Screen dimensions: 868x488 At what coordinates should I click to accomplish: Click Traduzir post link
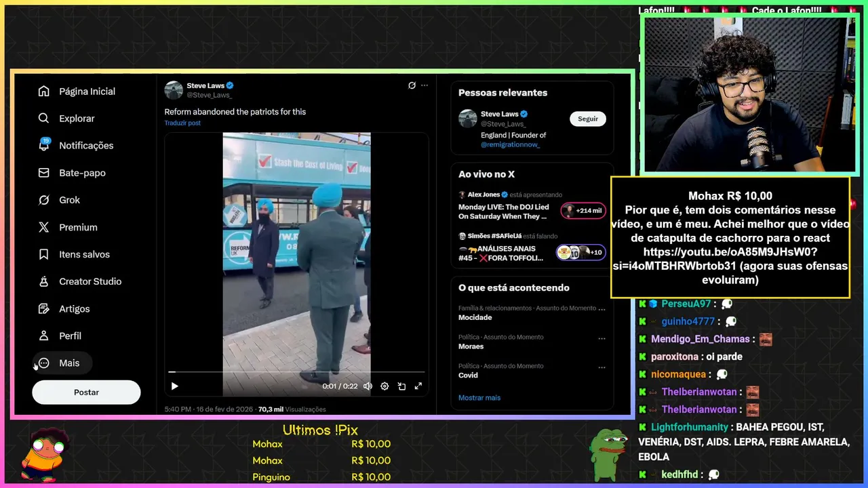click(182, 123)
